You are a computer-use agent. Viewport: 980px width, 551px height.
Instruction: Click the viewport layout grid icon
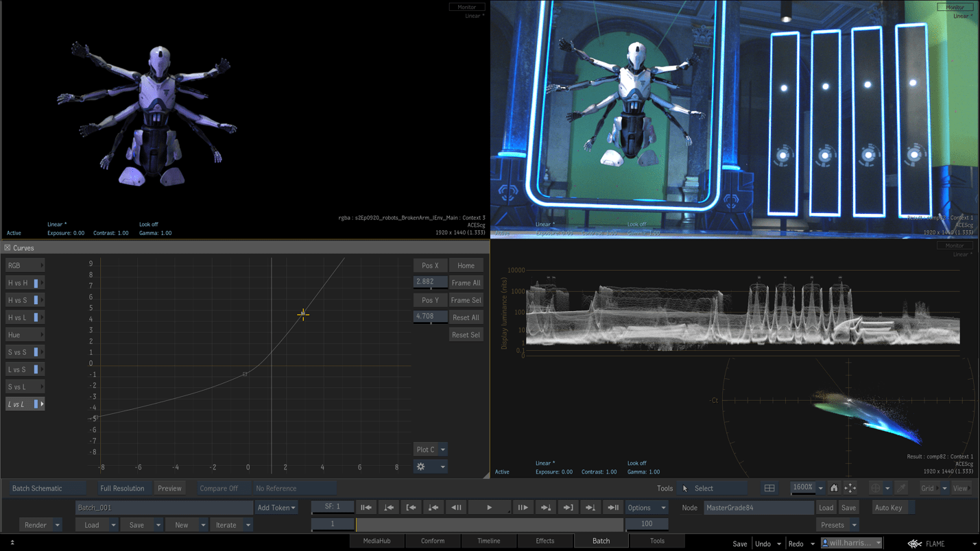pyautogui.click(x=769, y=489)
